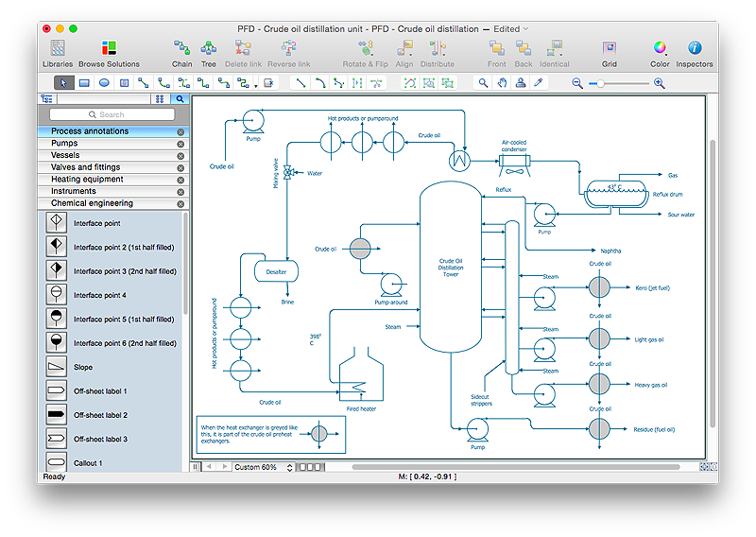Select the Valves and fittings library

pos(85,167)
